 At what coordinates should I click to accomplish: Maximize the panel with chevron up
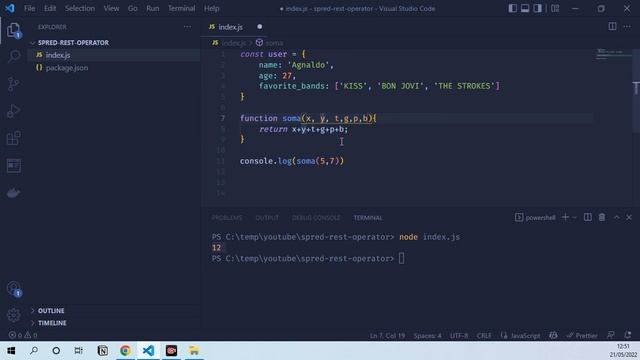click(617, 218)
